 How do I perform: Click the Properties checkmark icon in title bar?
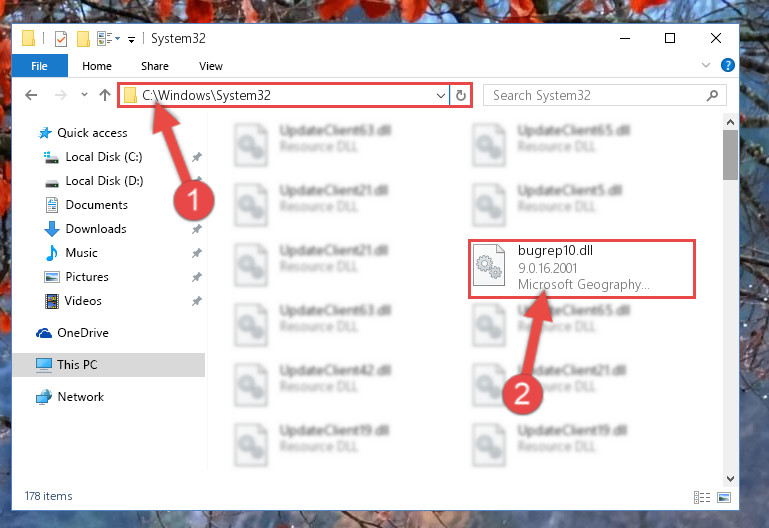(x=61, y=38)
